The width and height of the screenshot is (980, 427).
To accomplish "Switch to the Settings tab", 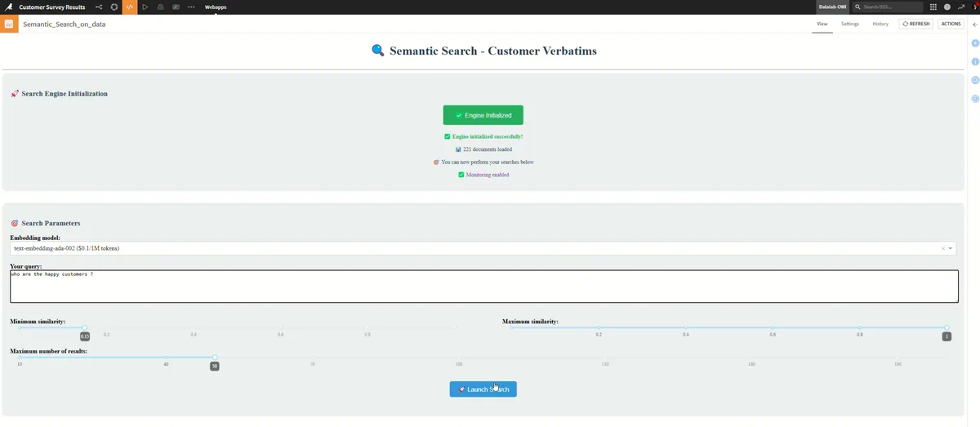I will point(850,24).
